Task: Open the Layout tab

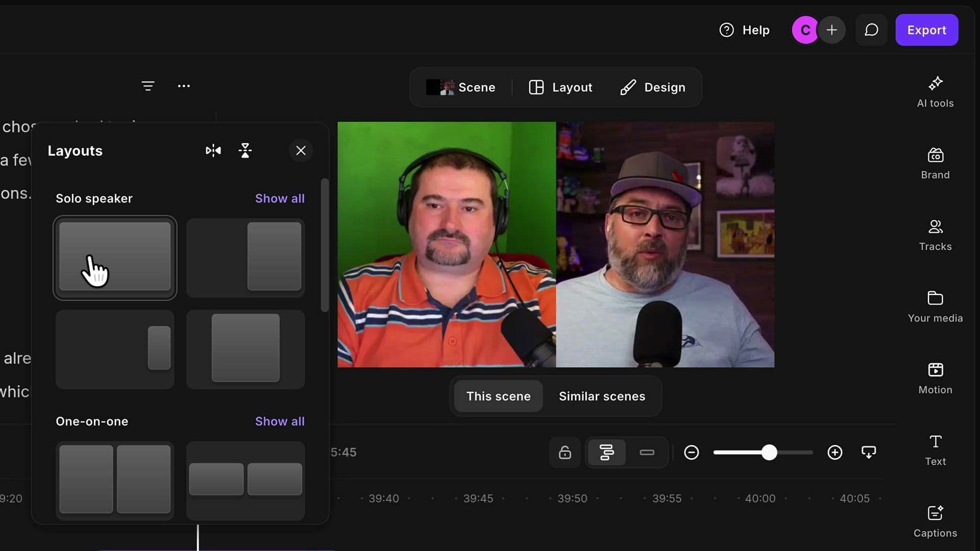Action: click(x=560, y=87)
